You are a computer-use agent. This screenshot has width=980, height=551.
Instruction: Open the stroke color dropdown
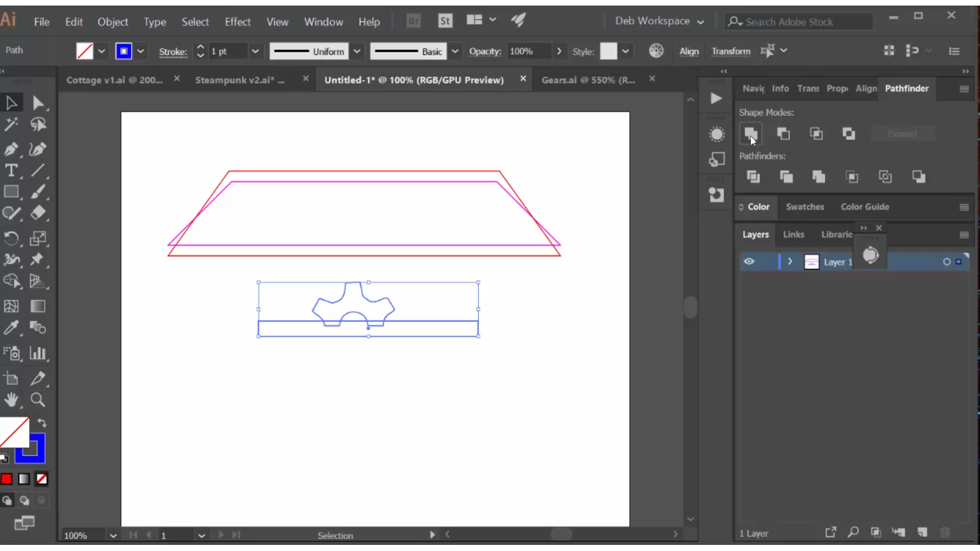click(140, 51)
